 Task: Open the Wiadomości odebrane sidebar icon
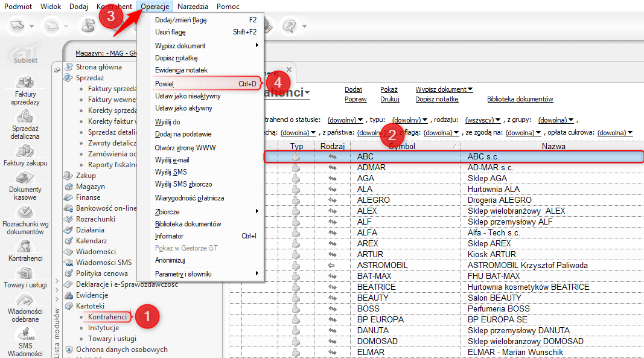pos(25,301)
